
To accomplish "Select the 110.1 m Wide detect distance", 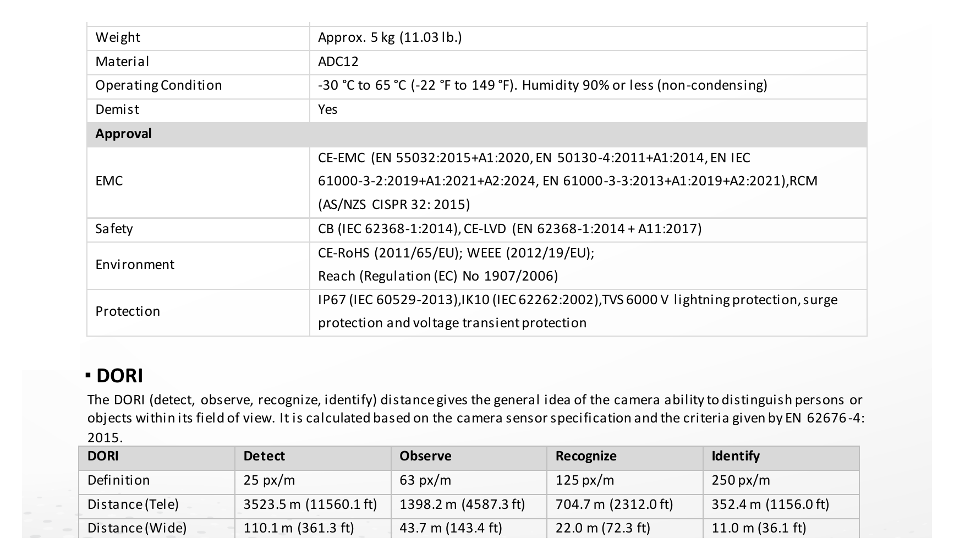I will pos(299,528).
